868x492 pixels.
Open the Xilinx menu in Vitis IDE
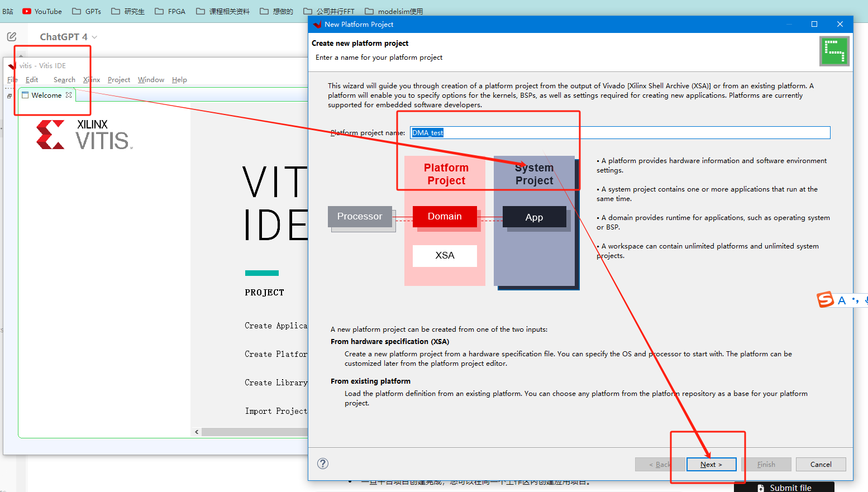pyautogui.click(x=92, y=80)
